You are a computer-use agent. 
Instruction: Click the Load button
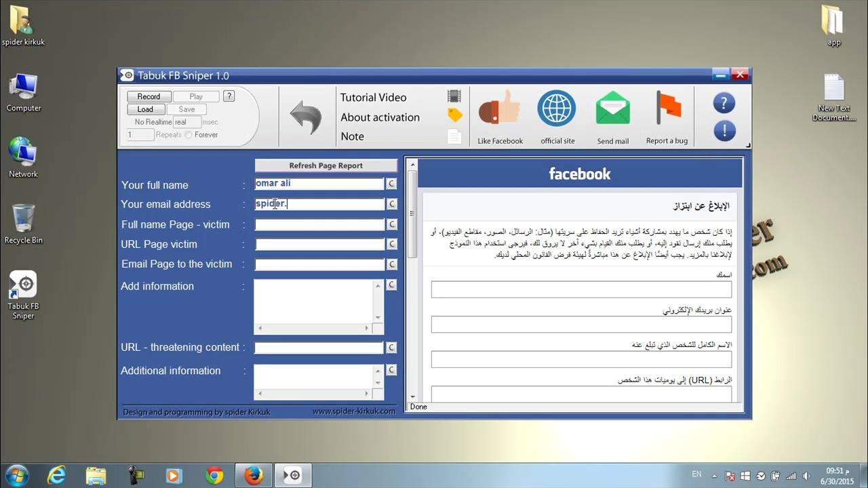pos(145,109)
